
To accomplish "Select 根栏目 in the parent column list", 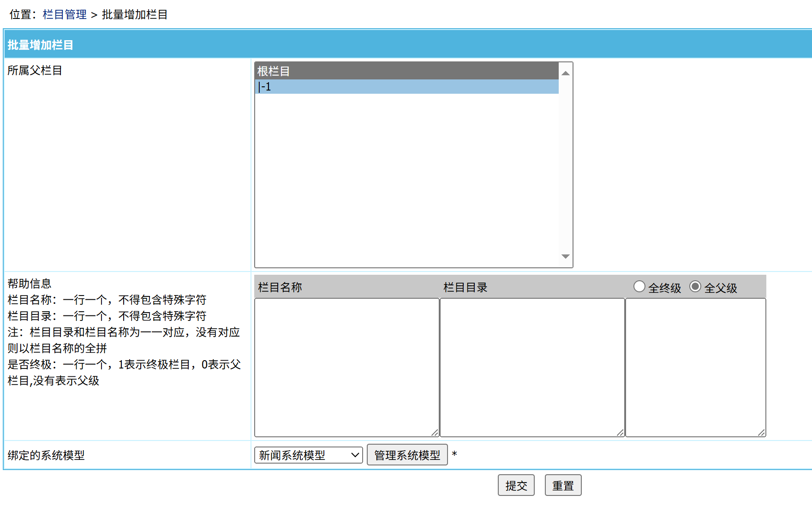I will [x=406, y=71].
